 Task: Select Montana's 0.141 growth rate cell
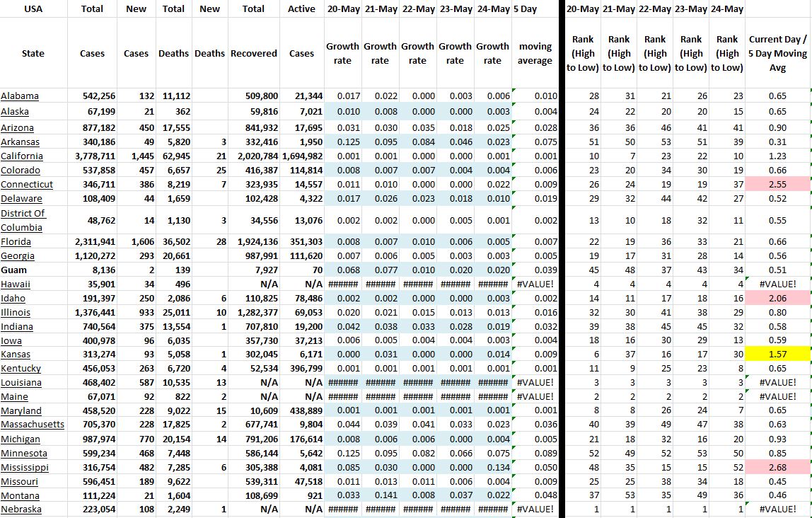[380, 495]
